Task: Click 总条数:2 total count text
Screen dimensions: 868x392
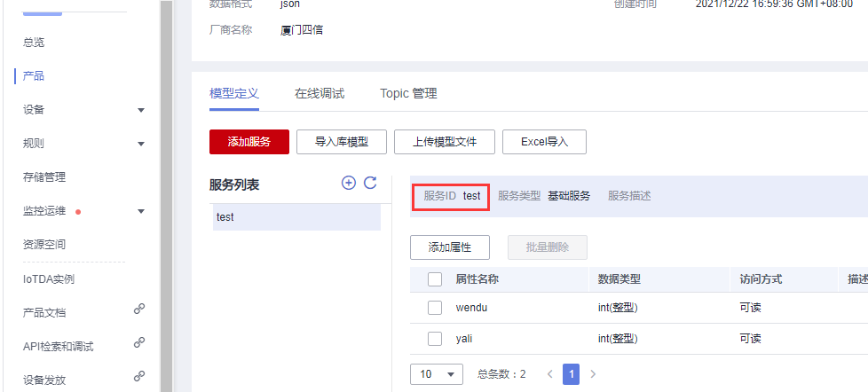Action: 501,374
